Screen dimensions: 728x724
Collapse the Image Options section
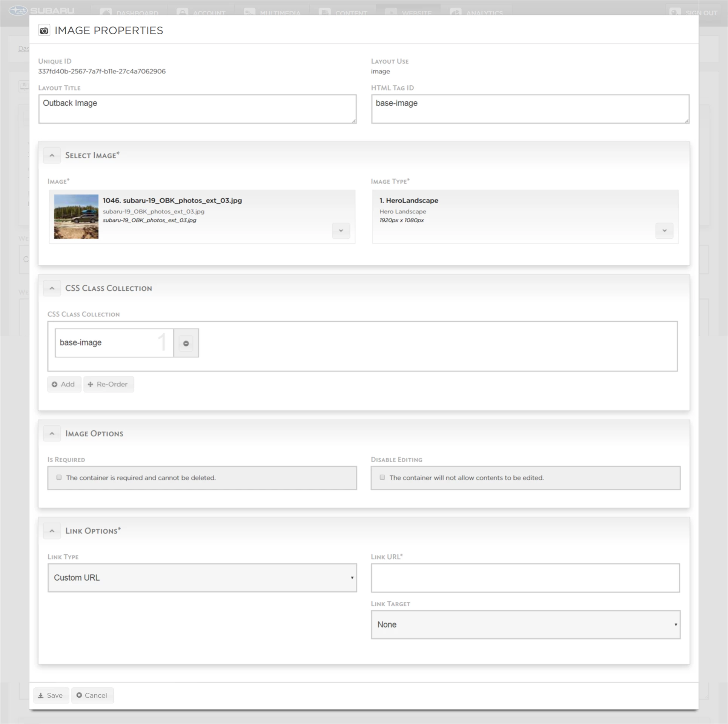point(52,434)
